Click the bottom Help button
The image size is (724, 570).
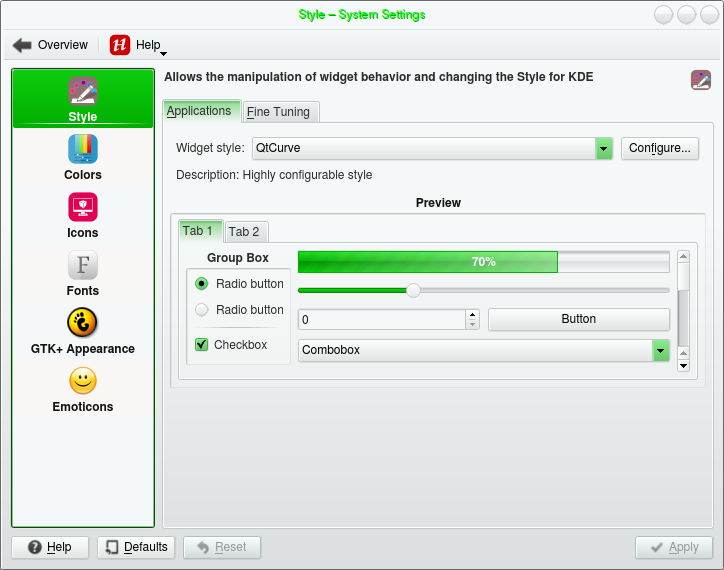(50, 547)
